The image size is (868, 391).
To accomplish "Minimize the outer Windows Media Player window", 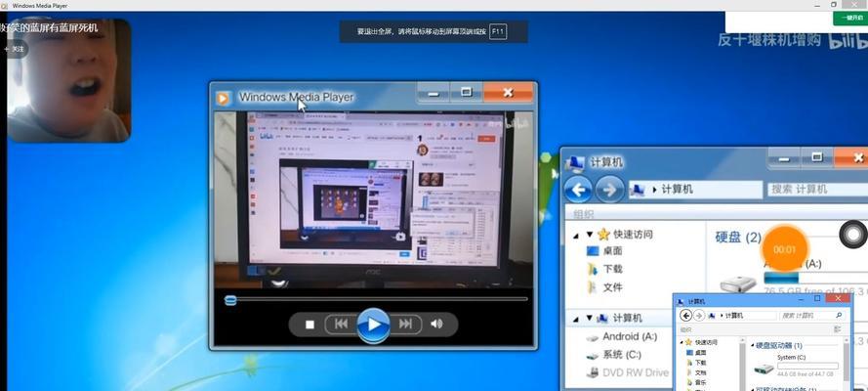I will pyautogui.click(x=818, y=5).
